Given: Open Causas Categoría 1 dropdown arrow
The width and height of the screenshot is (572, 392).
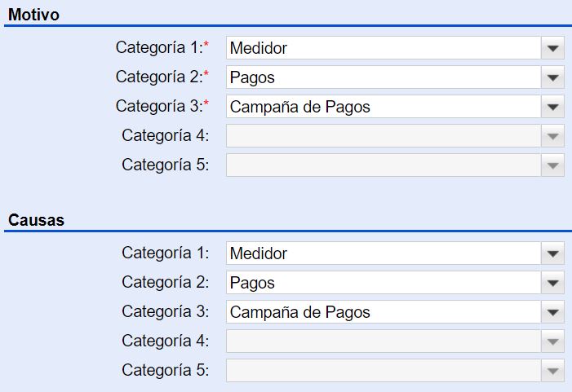Looking at the screenshot, I should [x=552, y=253].
